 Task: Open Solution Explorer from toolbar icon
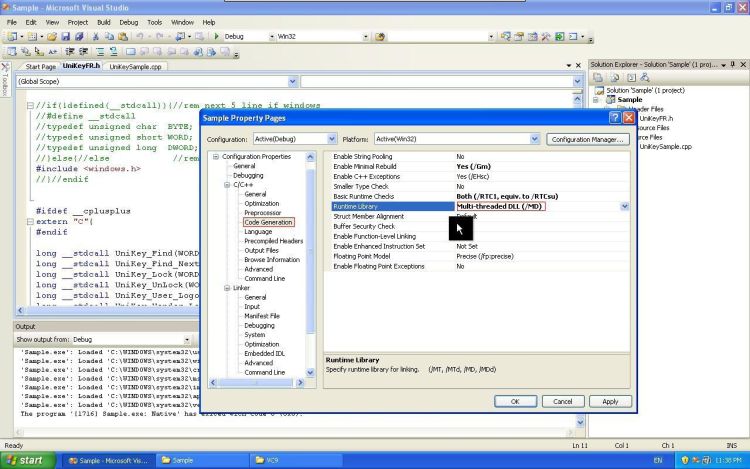506,36
